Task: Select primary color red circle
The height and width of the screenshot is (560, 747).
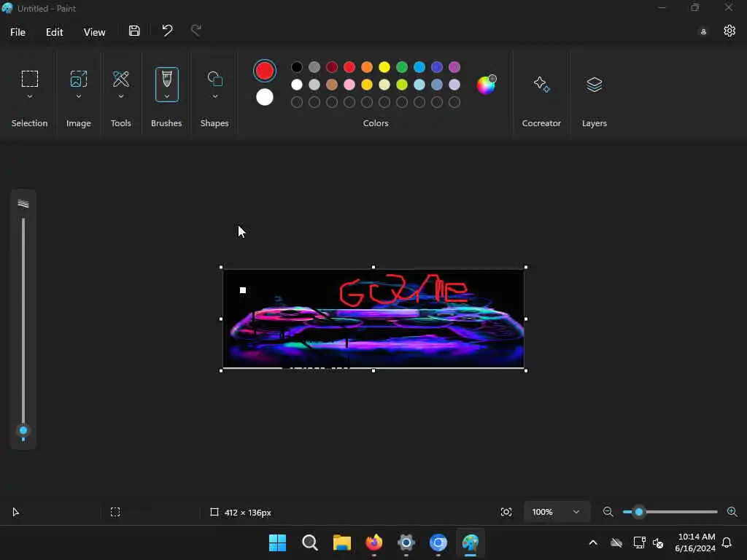Action: 264,71
